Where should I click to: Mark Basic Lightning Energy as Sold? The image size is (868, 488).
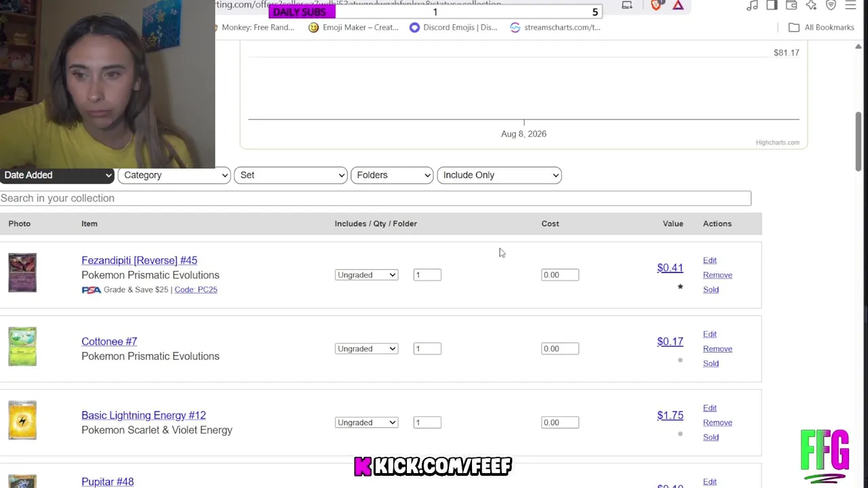point(711,437)
